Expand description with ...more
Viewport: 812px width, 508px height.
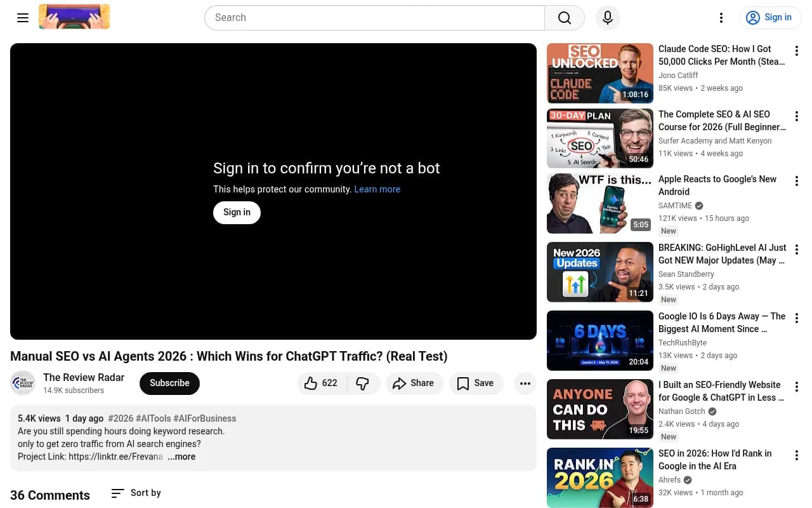pos(181,457)
